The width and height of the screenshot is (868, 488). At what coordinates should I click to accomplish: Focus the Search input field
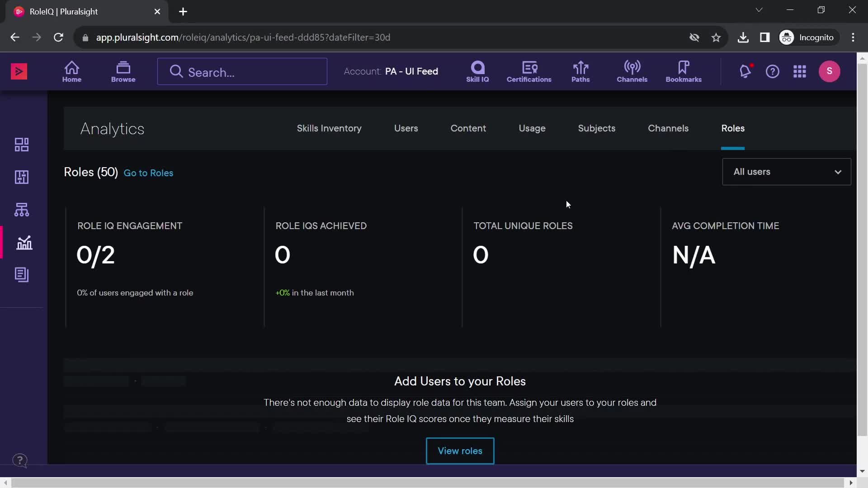pos(242,71)
